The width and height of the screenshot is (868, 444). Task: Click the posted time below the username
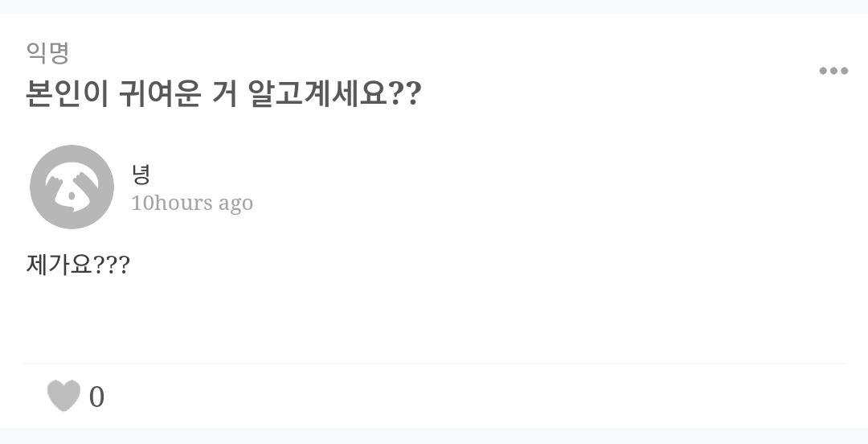(x=192, y=203)
